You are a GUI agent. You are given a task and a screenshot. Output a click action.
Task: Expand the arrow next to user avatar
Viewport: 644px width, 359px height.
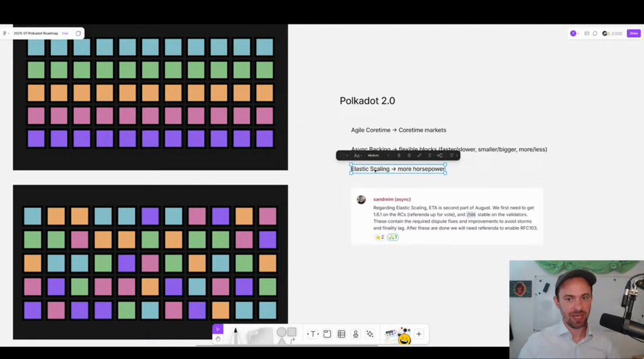(x=578, y=34)
